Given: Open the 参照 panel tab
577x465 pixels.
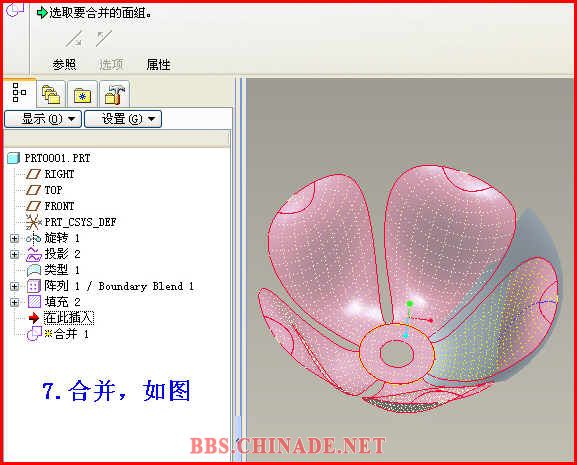Looking at the screenshot, I should 64,64.
